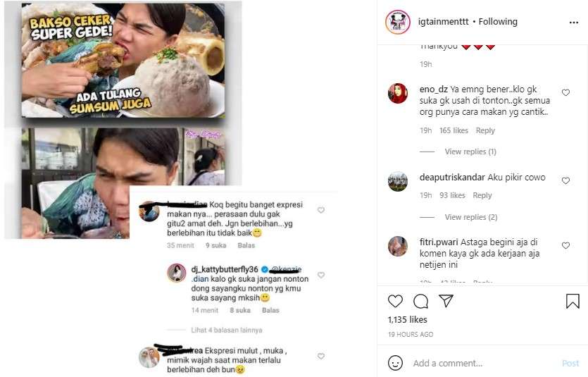This screenshot has height=377, width=588.
Task: Expand replies under deaputriskandar's comment
Action: 470,217
